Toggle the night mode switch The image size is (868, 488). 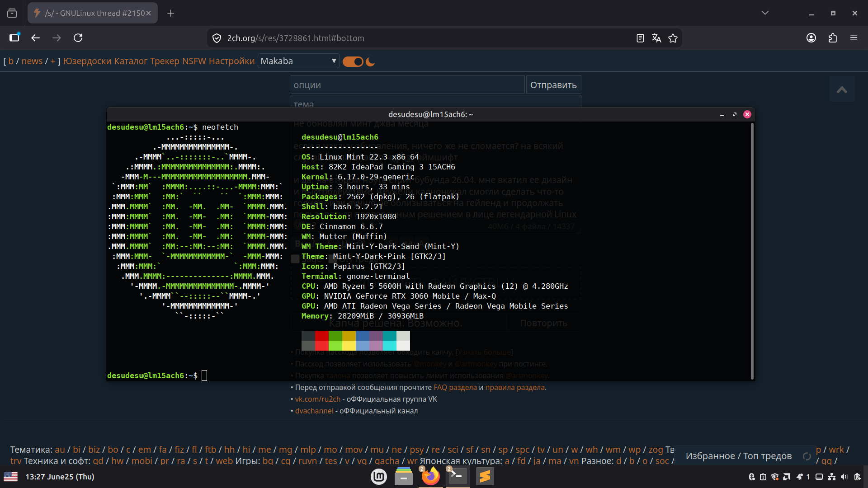point(353,61)
